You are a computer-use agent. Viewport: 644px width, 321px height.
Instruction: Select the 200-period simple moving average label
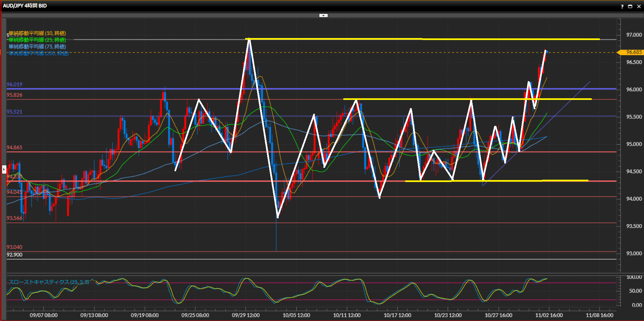tap(39, 53)
